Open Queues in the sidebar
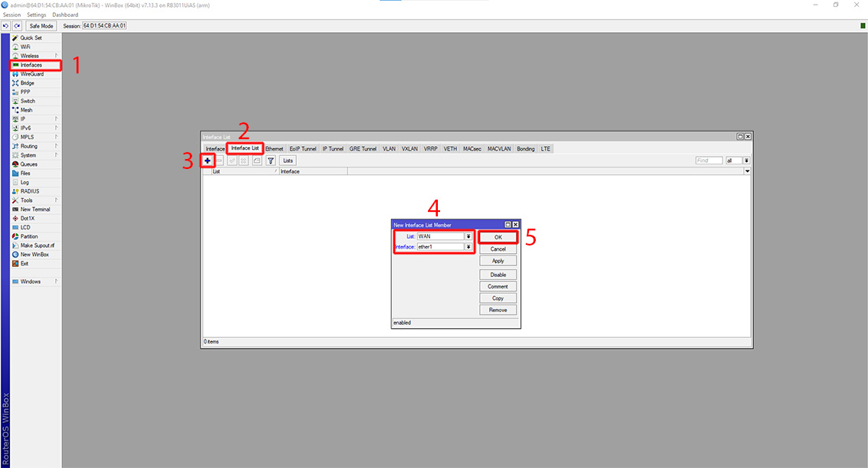This screenshot has width=868, height=468. pos(36,164)
